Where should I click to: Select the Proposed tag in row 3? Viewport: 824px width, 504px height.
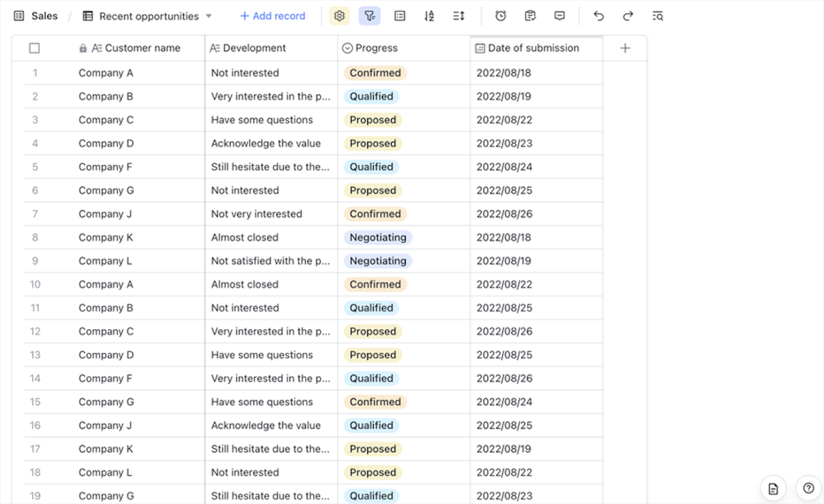(373, 120)
